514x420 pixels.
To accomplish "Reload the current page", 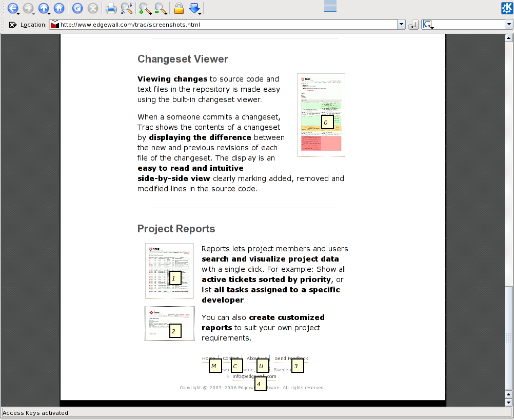I will [x=77, y=8].
